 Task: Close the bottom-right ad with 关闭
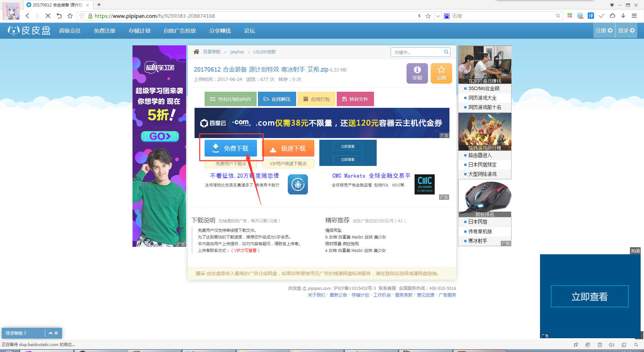click(x=635, y=251)
